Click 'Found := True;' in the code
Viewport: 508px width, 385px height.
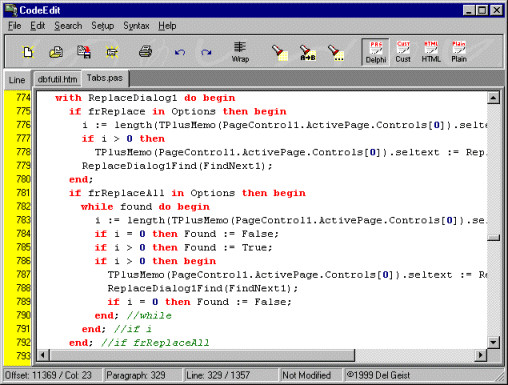point(228,248)
